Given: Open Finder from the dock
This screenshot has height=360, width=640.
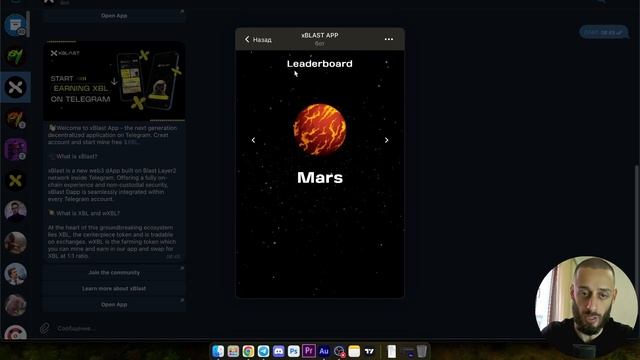Looking at the screenshot, I should [218, 351].
